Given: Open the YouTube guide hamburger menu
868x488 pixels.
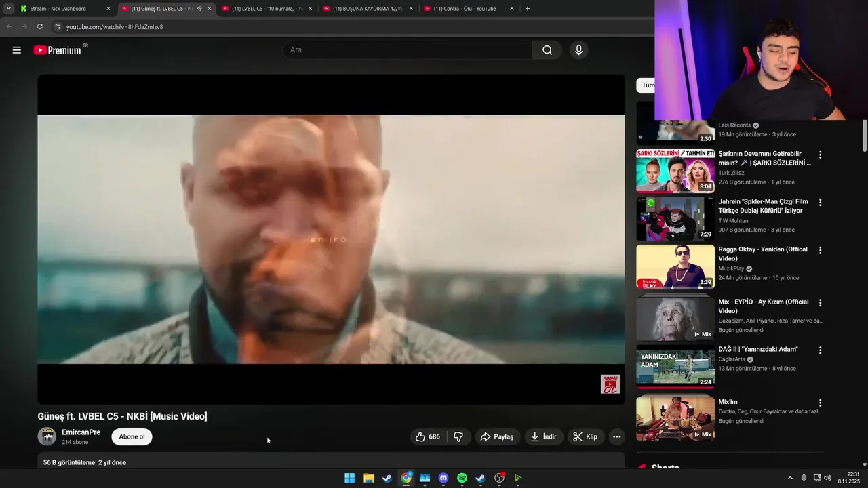Looking at the screenshot, I should pyautogui.click(x=17, y=49).
